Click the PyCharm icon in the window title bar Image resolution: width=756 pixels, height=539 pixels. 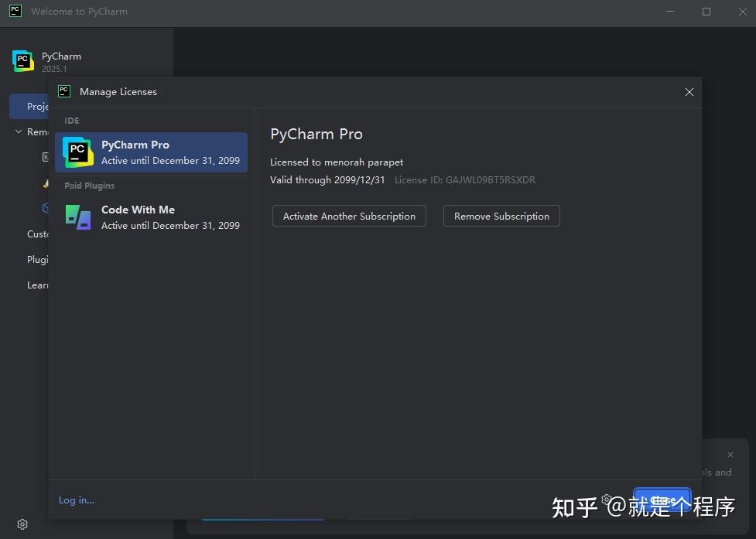pos(14,11)
